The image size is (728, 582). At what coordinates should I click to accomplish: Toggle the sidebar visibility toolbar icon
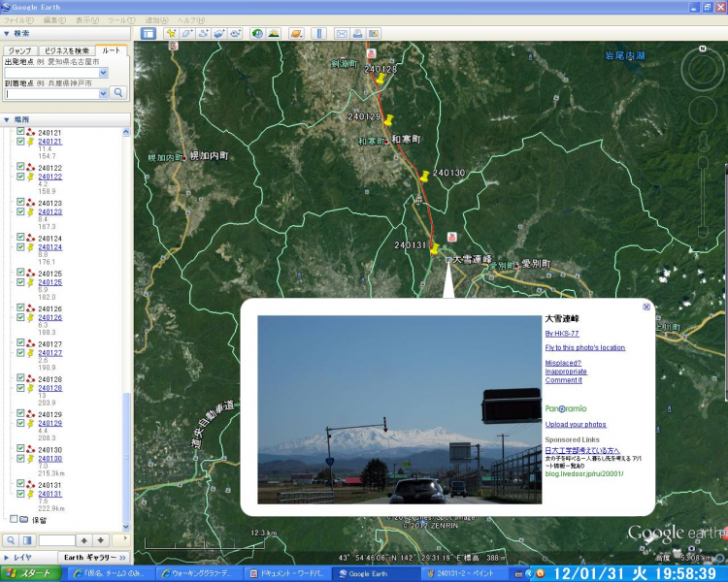pyautogui.click(x=149, y=33)
